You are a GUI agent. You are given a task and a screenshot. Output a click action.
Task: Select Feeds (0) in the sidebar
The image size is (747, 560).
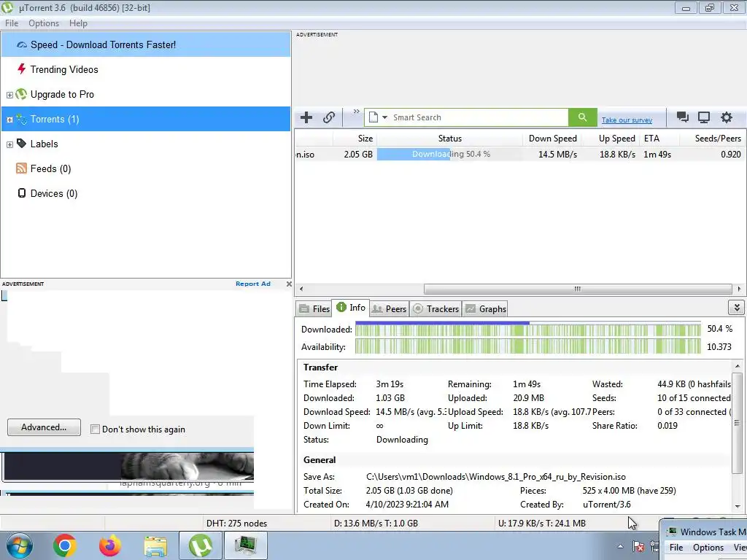[x=146, y=168]
